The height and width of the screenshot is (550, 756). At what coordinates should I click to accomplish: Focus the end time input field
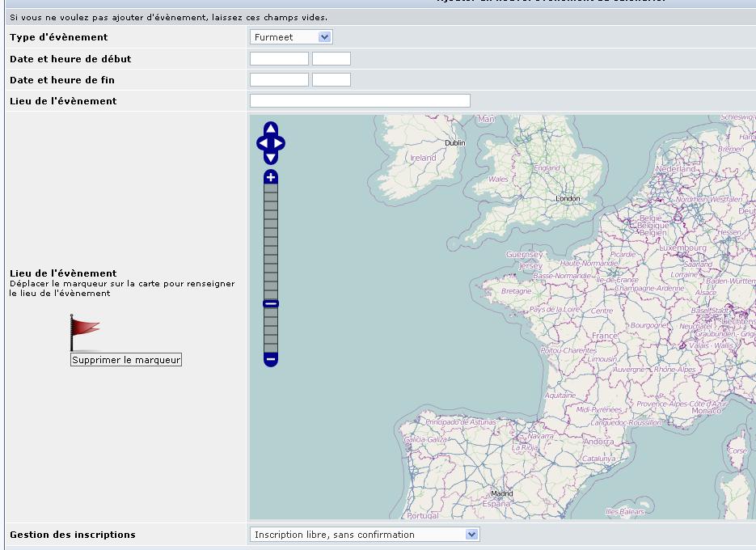(331, 79)
